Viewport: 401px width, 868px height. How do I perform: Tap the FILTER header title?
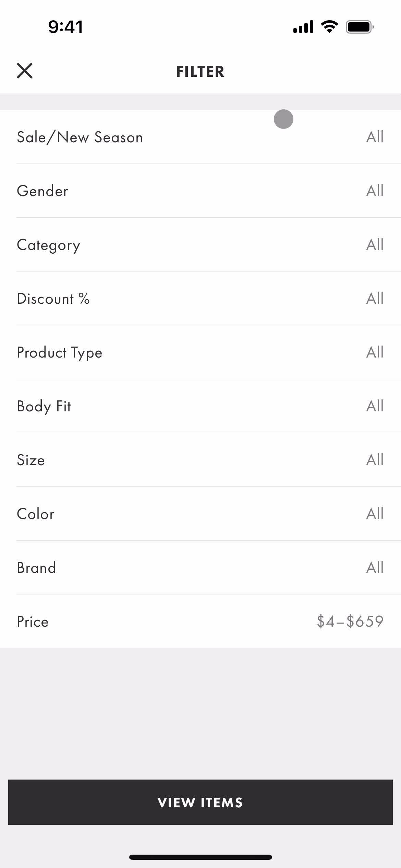pos(200,72)
